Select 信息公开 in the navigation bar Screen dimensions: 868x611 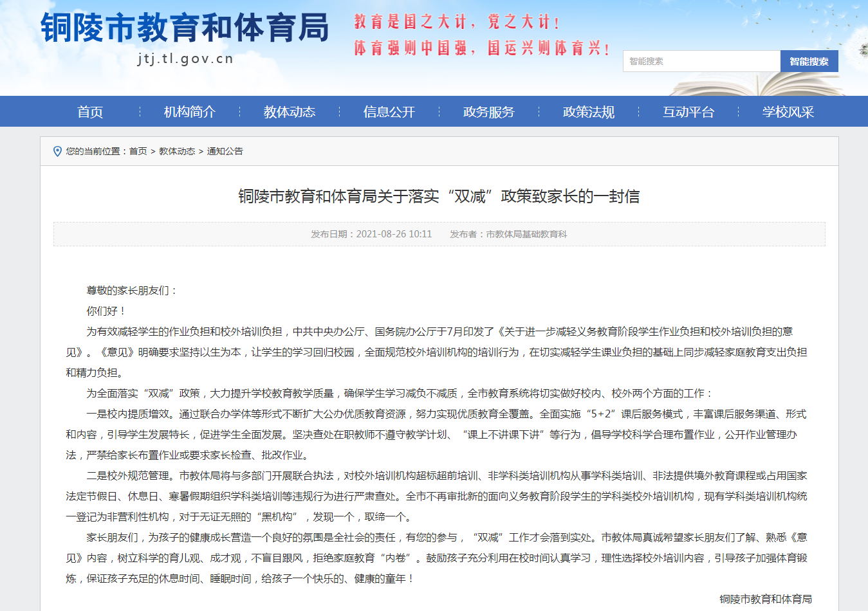coord(389,112)
